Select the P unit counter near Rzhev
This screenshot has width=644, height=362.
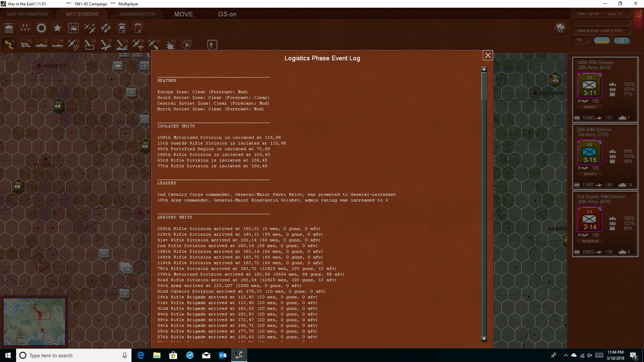tap(58, 106)
